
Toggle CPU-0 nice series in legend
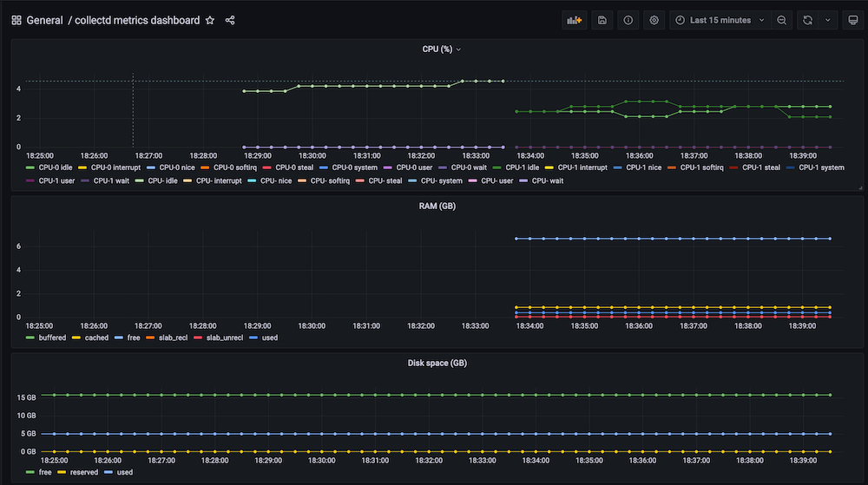tap(177, 167)
